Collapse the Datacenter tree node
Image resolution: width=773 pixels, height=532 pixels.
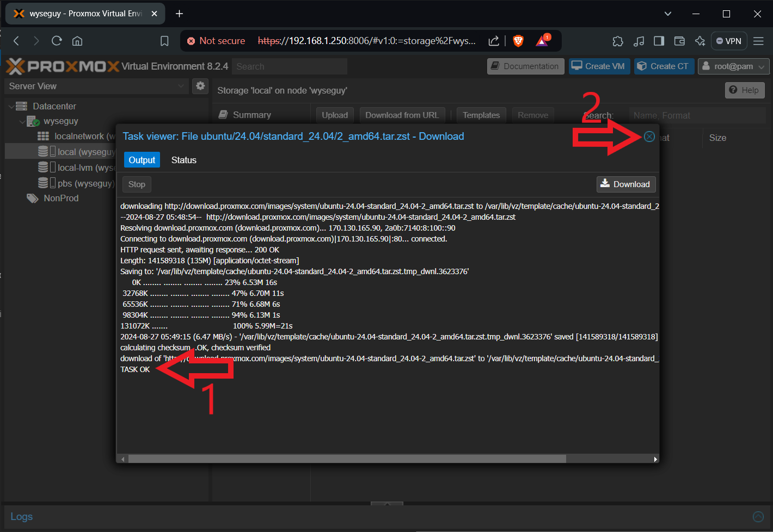click(x=11, y=106)
